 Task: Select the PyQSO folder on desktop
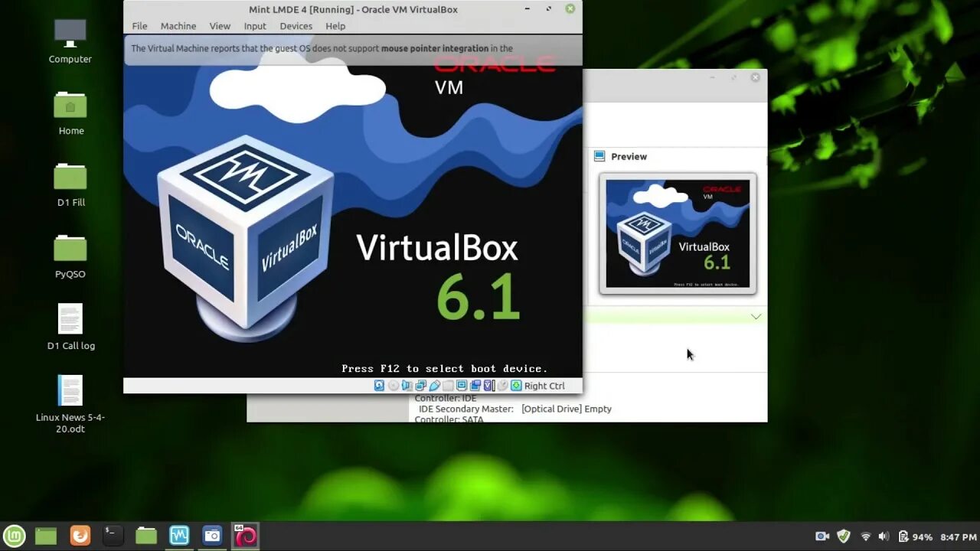click(70, 256)
